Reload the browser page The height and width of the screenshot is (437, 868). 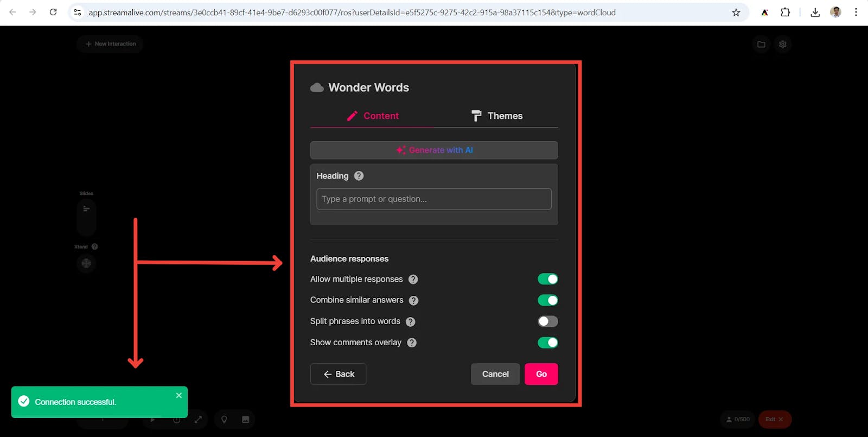coord(53,12)
